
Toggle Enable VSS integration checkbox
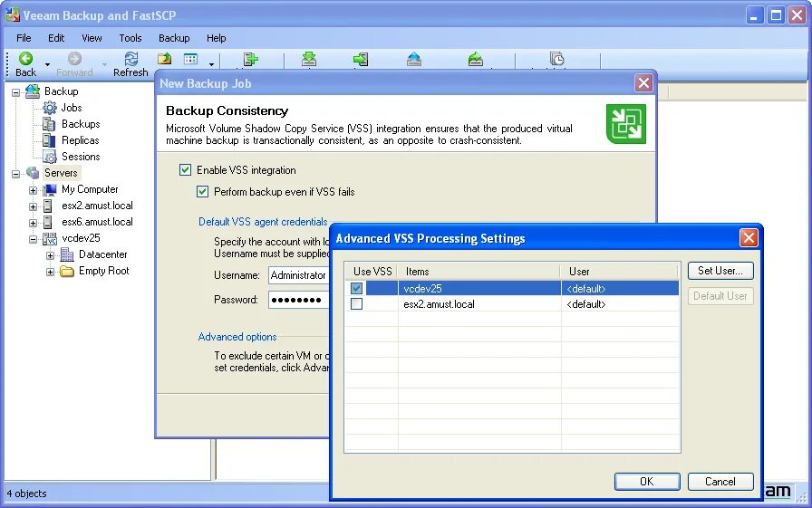click(185, 169)
